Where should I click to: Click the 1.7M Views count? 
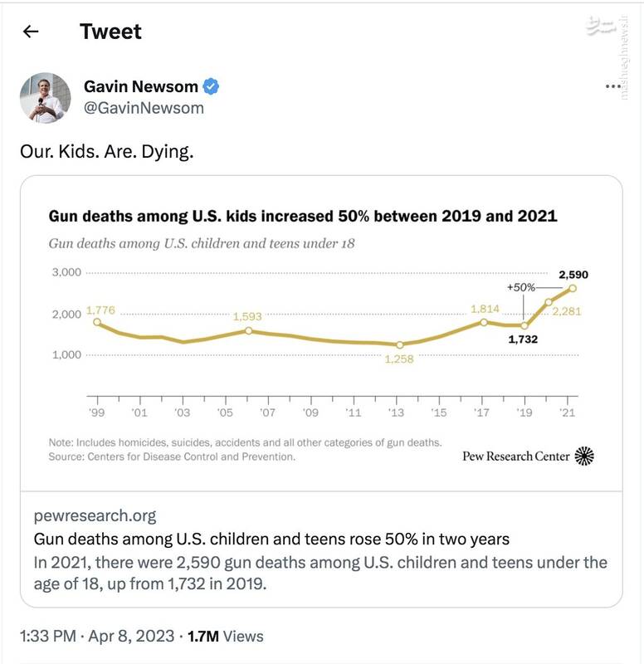pyautogui.click(x=226, y=637)
